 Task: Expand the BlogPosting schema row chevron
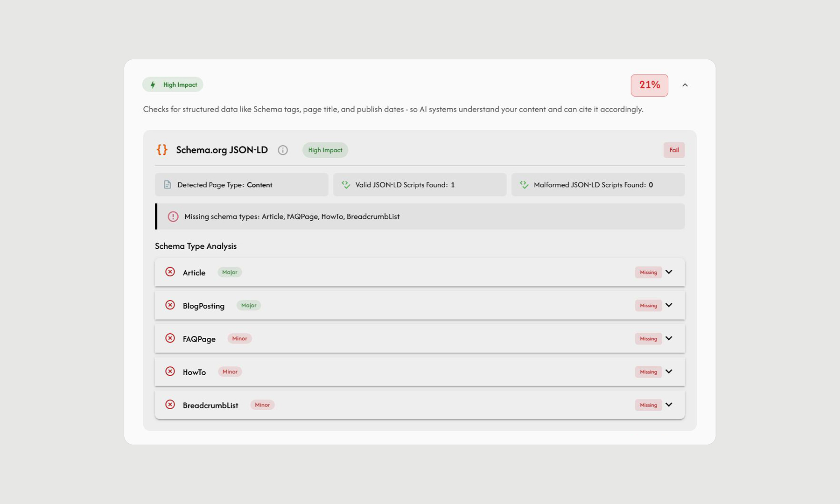669,305
